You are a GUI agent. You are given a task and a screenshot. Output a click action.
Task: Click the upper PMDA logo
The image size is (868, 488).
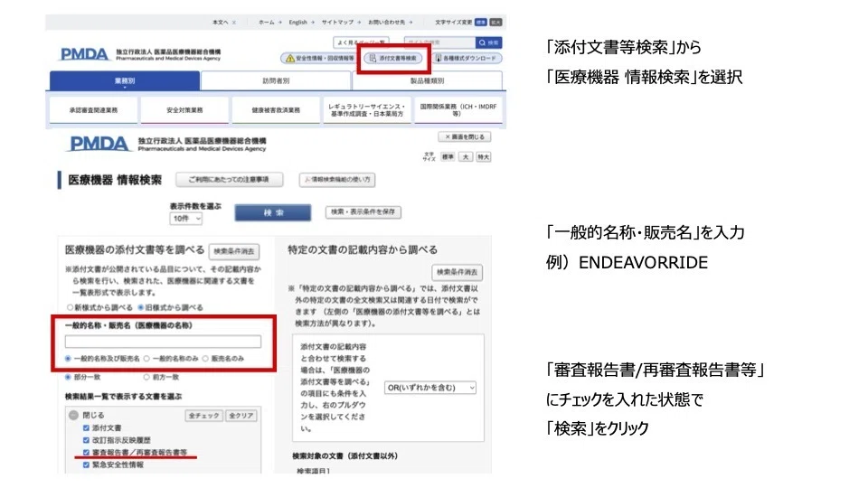[x=84, y=54]
